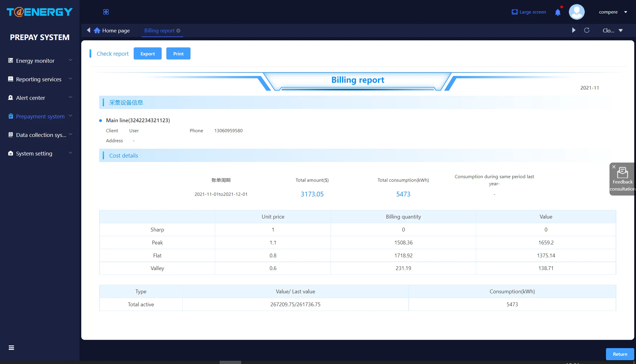The image size is (636, 364).
Task: Collapse the sidebar using the bottom menu icon
Action: [11, 348]
